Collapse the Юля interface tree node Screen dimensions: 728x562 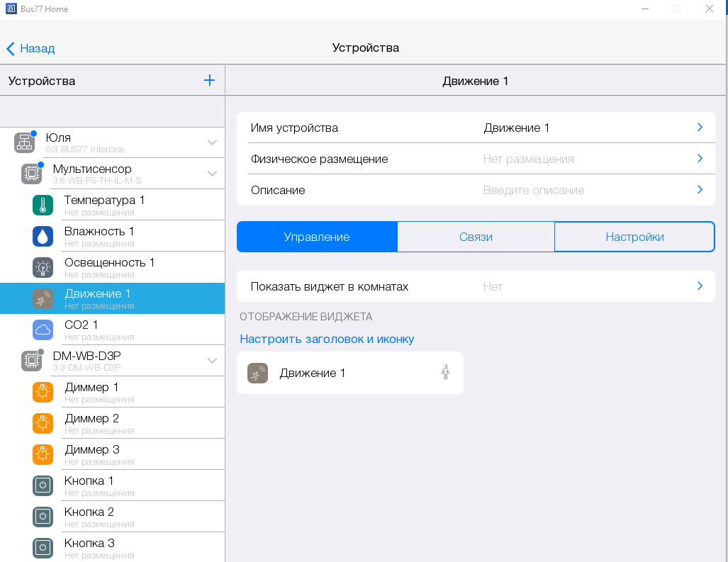click(x=212, y=142)
